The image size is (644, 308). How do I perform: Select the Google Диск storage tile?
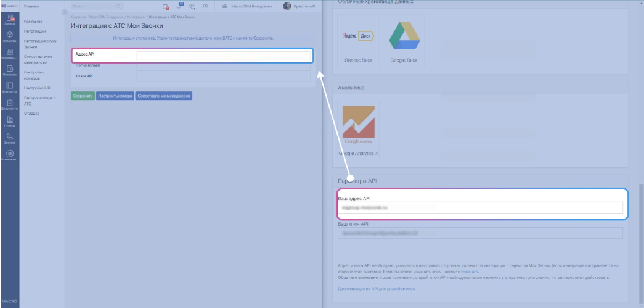click(404, 41)
